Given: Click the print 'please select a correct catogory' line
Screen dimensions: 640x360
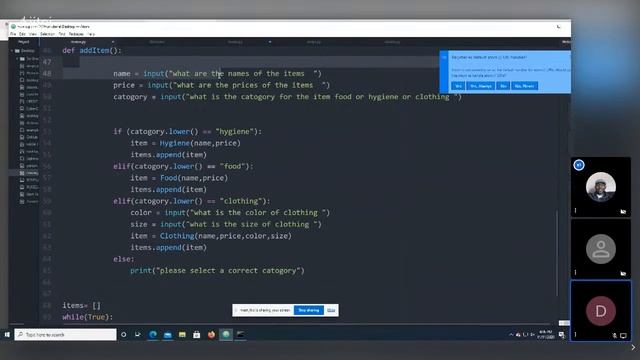Looking at the screenshot, I should click(x=217, y=271).
